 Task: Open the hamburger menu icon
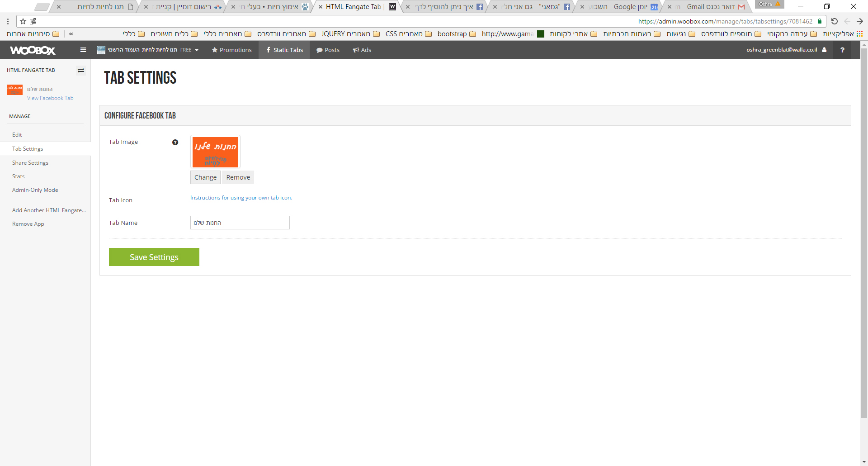point(83,50)
